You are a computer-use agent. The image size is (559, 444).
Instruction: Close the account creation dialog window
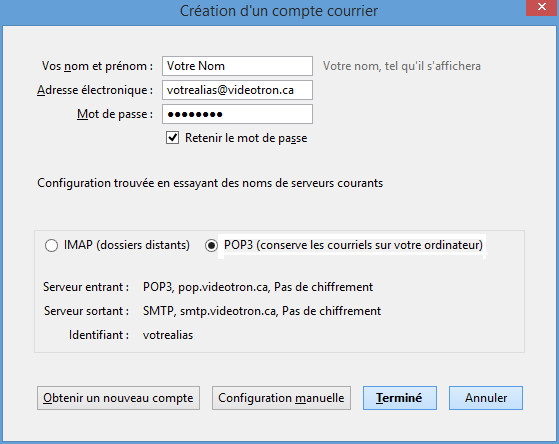click(x=542, y=7)
